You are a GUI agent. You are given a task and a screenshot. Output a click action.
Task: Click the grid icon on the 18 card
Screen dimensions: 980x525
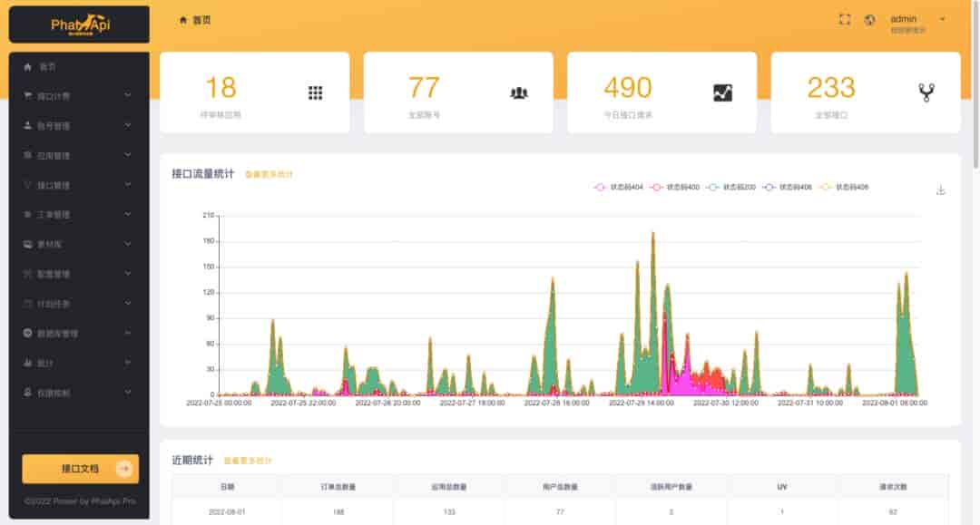coord(315,93)
